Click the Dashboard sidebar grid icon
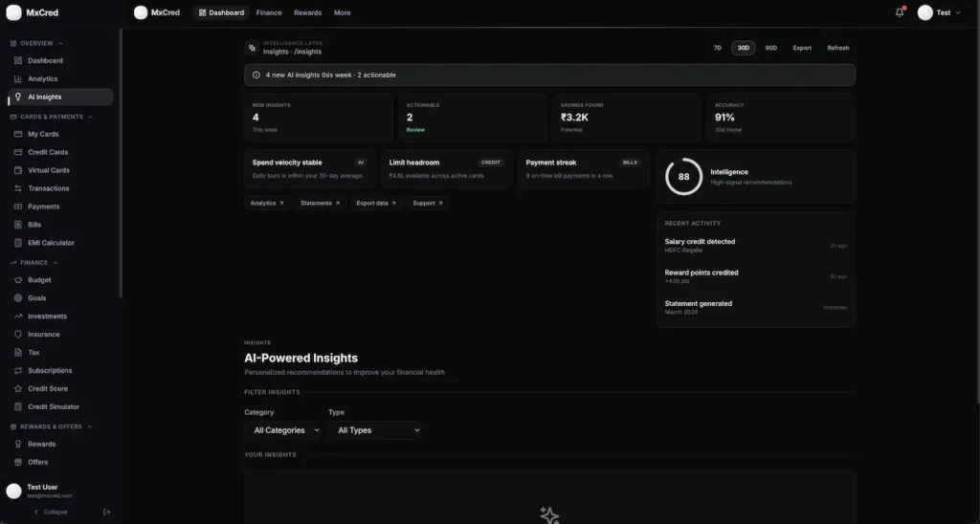Image resolution: width=980 pixels, height=524 pixels. click(x=18, y=60)
